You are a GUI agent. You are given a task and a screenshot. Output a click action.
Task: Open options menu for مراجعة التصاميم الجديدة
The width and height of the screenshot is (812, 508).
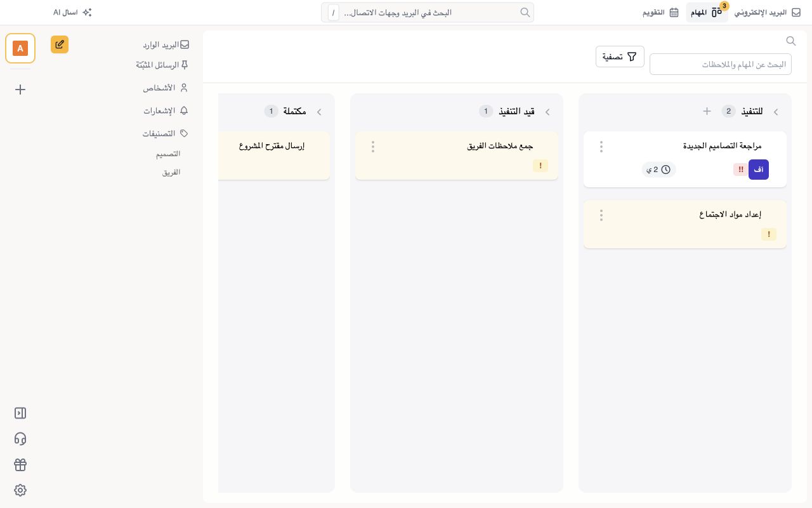(601, 147)
